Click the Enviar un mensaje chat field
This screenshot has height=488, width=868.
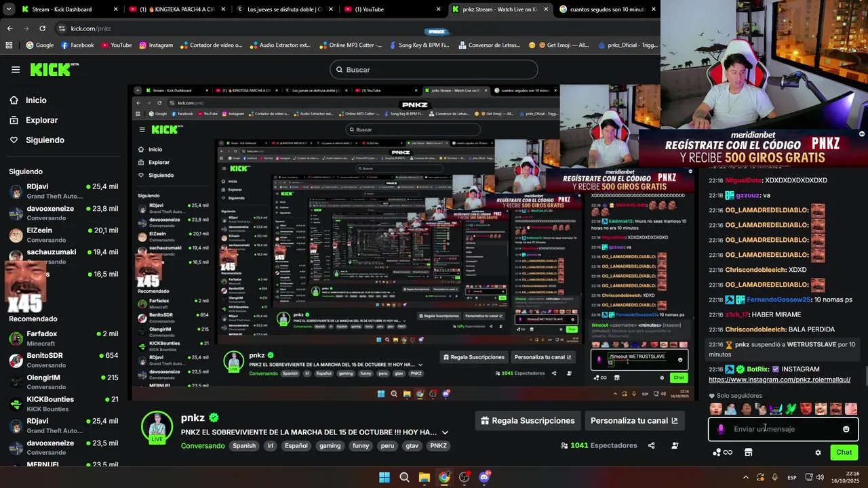783,429
